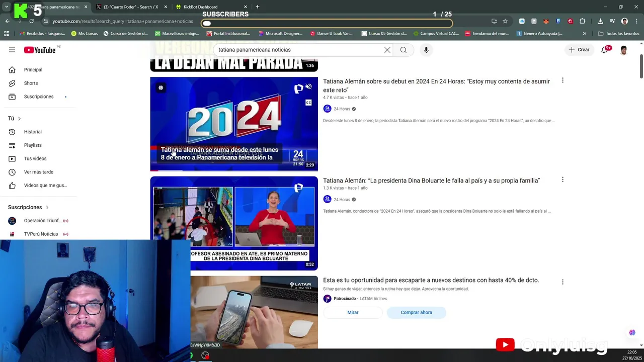This screenshot has width=644, height=362.
Task: Open title 'Tatiana Alemán sobre su debut'
Action: coord(436,85)
